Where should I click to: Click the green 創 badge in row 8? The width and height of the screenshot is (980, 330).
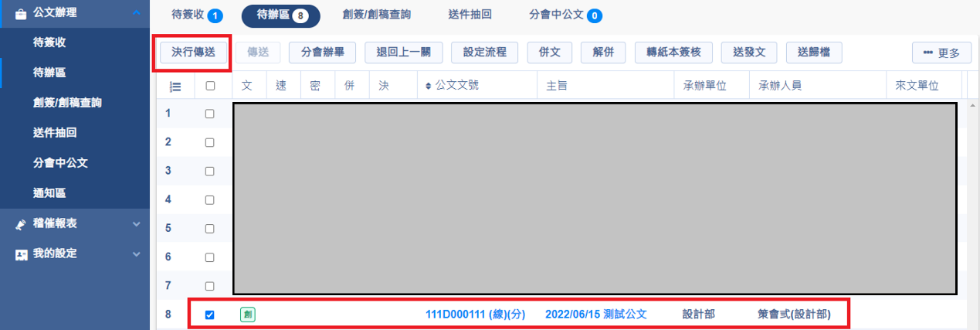pyautogui.click(x=247, y=315)
